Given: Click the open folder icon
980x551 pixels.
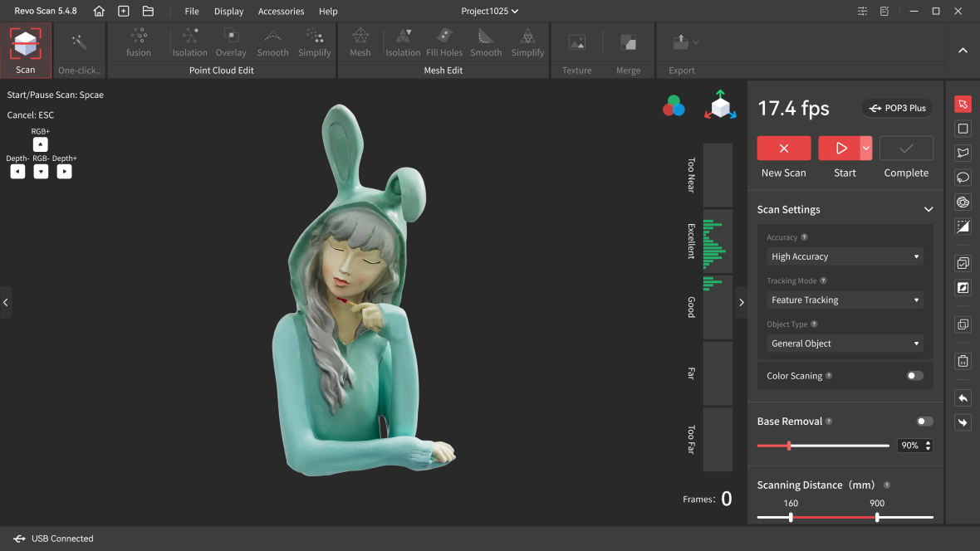Looking at the screenshot, I should click(148, 12).
